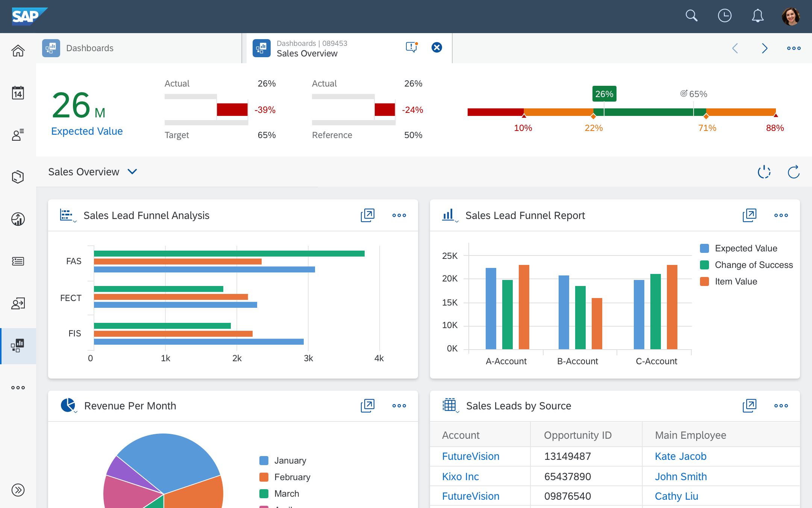The height and width of the screenshot is (508, 812).
Task: Open the notifications bell
Action: [757, 16]
